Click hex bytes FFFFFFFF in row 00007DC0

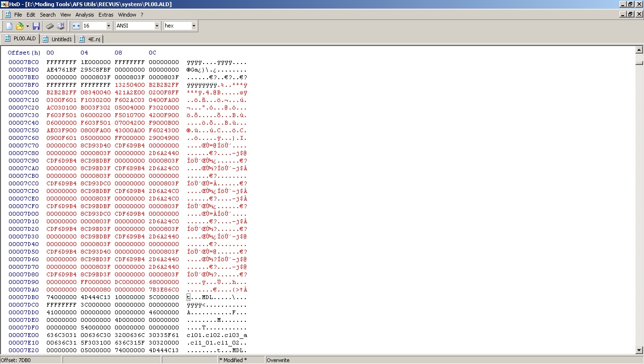tap(62, 305)
